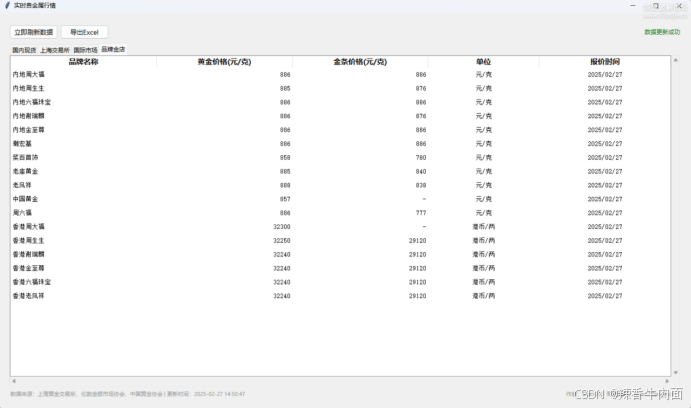The image size is (691, 408).
Task: Select the 中国黄金 row
Action: (341, 199)
